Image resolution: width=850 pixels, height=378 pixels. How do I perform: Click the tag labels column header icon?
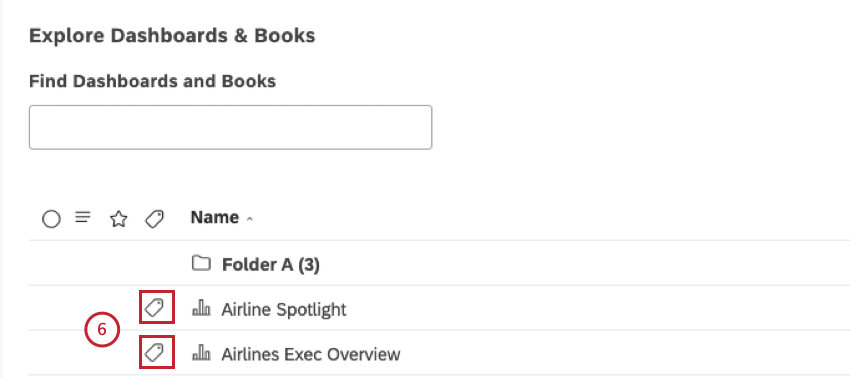pyautogui.click(x=154, y=219)
